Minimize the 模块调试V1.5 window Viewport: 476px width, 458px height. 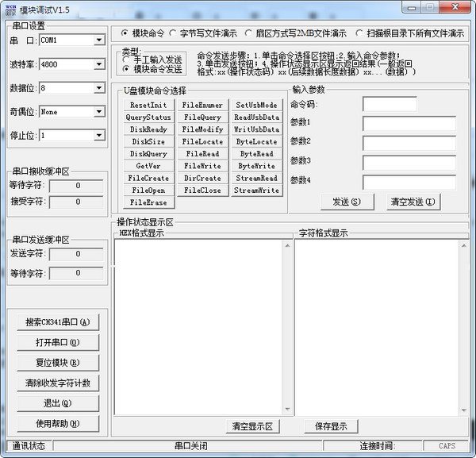tap(412, 7)
